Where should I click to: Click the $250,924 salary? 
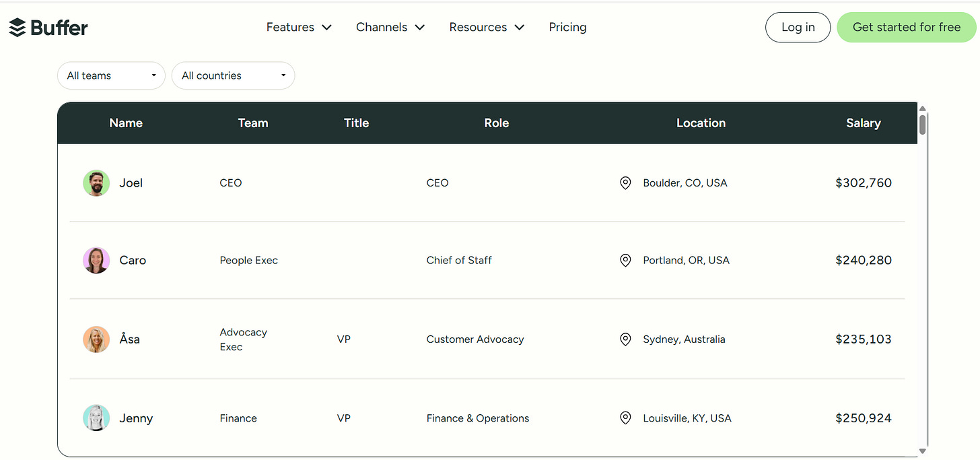pos(864,418)
